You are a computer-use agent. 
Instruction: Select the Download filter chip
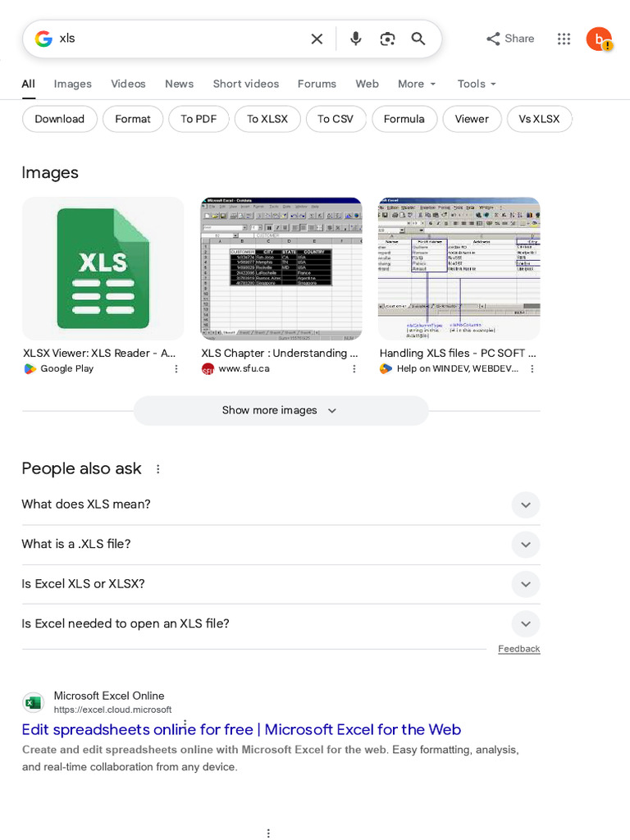coord(59,119)
